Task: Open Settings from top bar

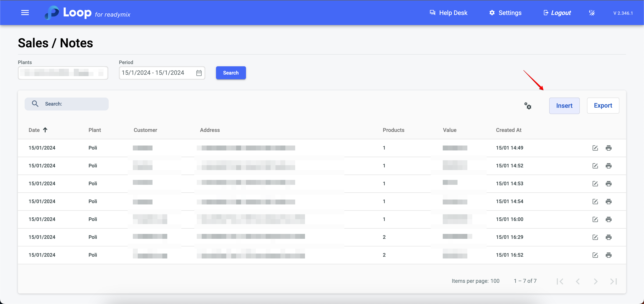Action: (x=505, y=13)
